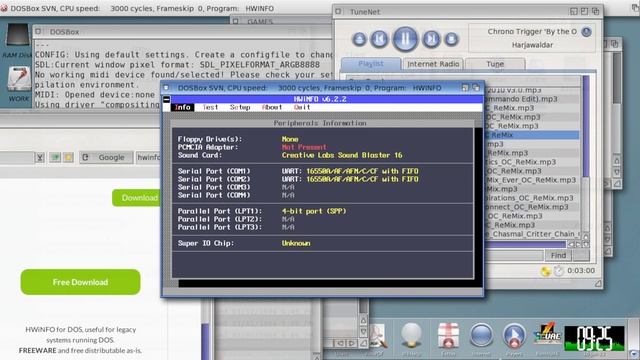Image resolution: width=640 pixels, height=360 pixels.
Task: Click the digital clock docky showing 09:25
Action: pyautogui.click(x=594, y=338)
